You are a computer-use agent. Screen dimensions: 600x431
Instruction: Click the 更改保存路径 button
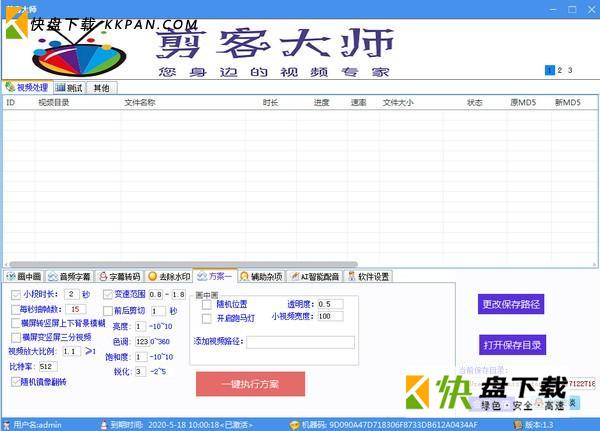coord(511,304)
